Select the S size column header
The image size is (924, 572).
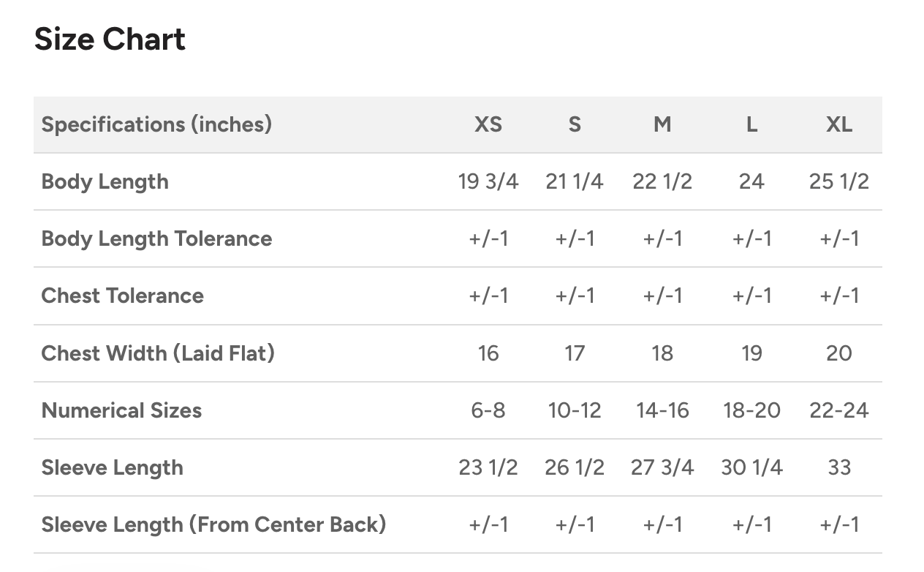tap(575, 124)
